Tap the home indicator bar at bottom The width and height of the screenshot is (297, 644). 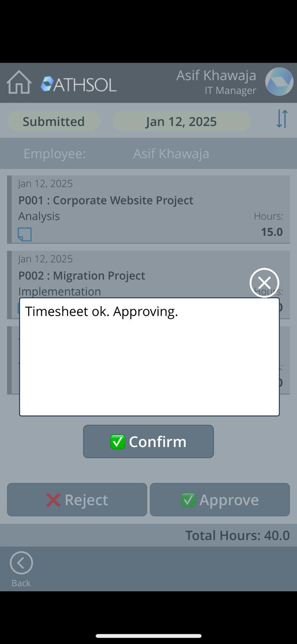tap(148, 636)
